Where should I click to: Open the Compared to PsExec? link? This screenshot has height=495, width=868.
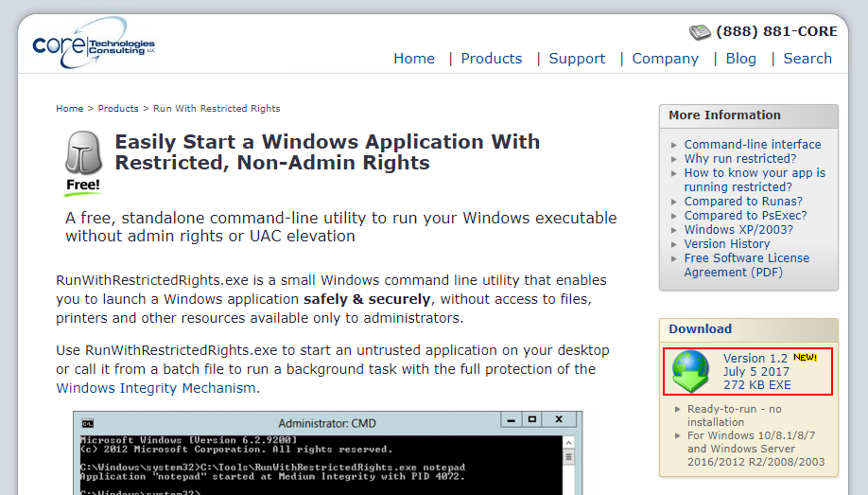pos(745,216)
